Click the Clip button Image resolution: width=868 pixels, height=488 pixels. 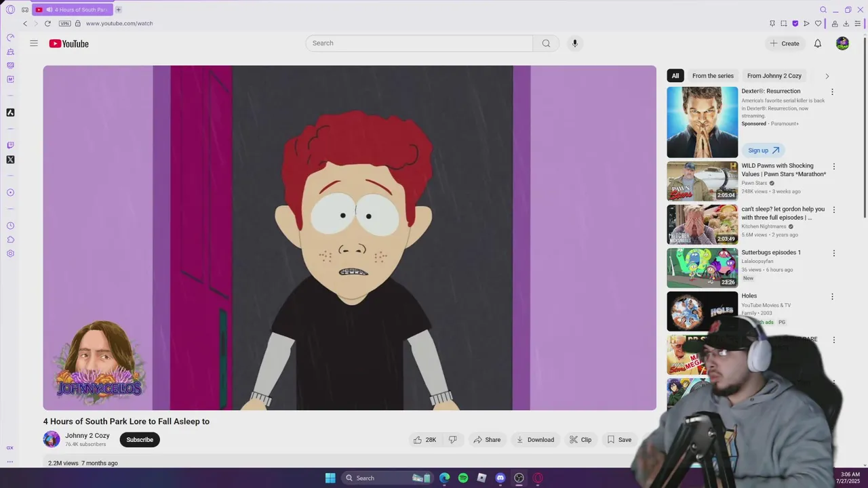[x=580, y=440]
